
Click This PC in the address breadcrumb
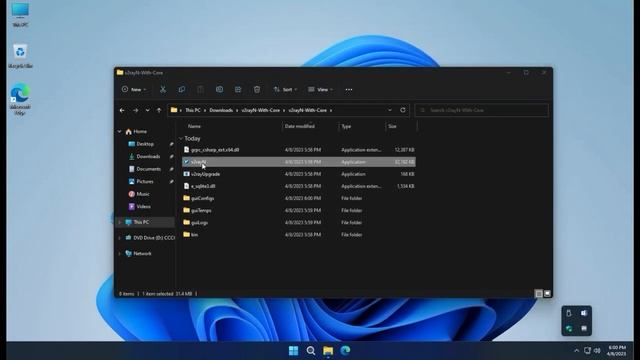click(193, 110)
